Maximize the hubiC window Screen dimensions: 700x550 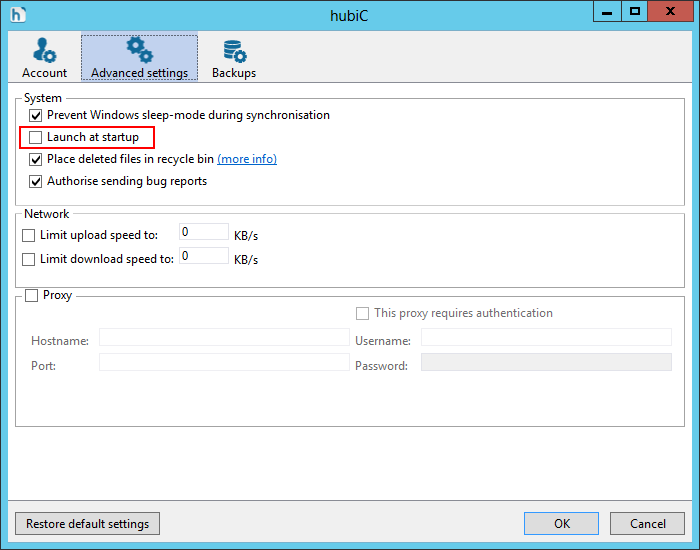[635, 12]
